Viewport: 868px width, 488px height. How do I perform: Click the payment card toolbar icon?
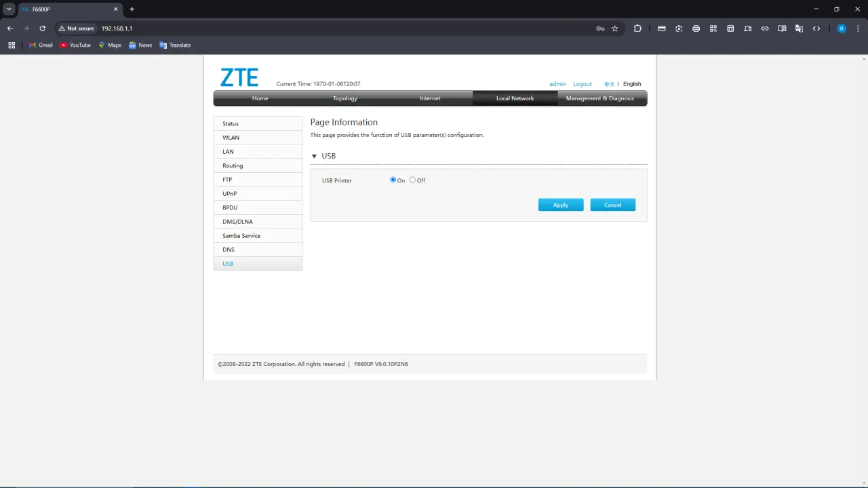pyautogui.click(x=662, y=28)
